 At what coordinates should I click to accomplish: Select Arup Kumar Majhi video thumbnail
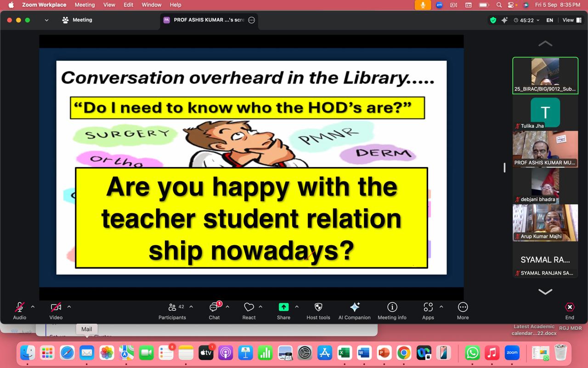point(545,223)
